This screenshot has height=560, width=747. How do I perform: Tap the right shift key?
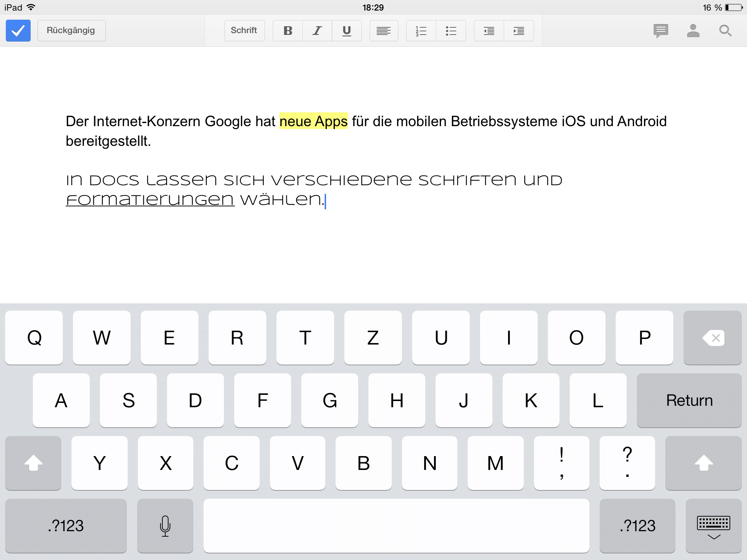(704, 463)
